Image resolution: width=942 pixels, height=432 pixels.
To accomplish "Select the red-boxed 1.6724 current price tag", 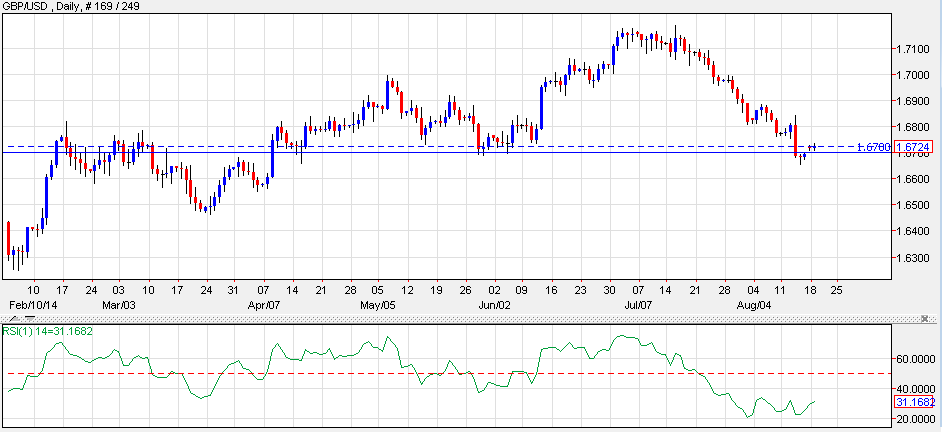I will click(915, 147).
